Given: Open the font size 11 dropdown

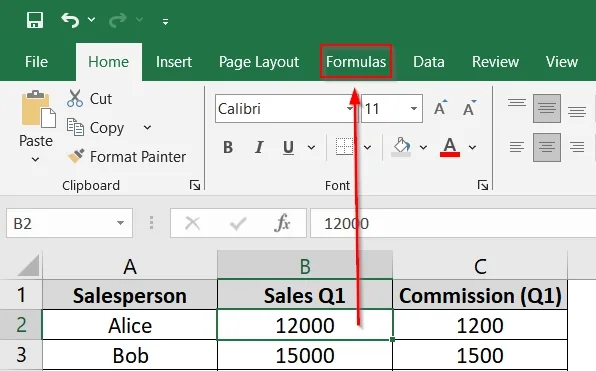Looking at the screenshot, I should [x=414, y=109].
